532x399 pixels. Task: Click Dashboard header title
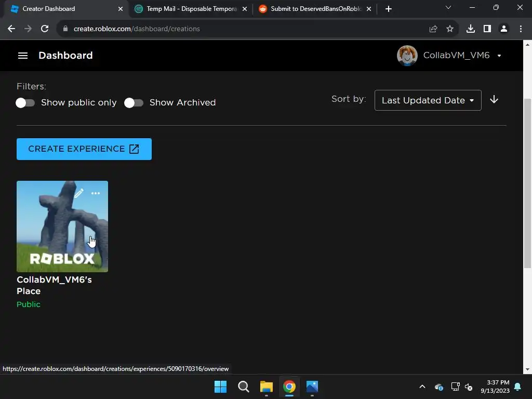tap(65, 55)
